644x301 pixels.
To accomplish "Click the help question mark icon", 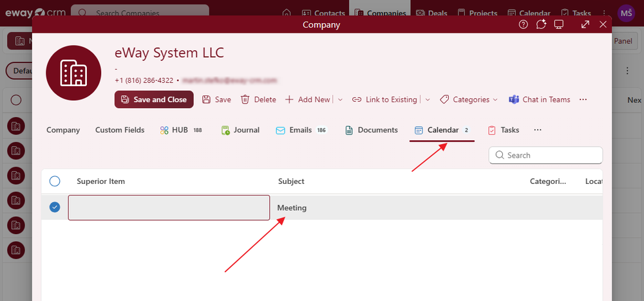I will pyautogui.click(x=523, y=24).
